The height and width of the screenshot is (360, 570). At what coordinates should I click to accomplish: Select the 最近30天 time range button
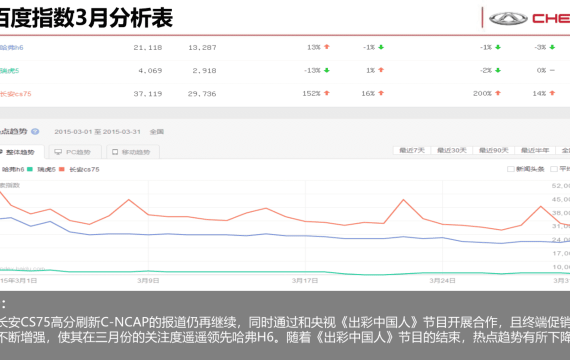point(451,150)
